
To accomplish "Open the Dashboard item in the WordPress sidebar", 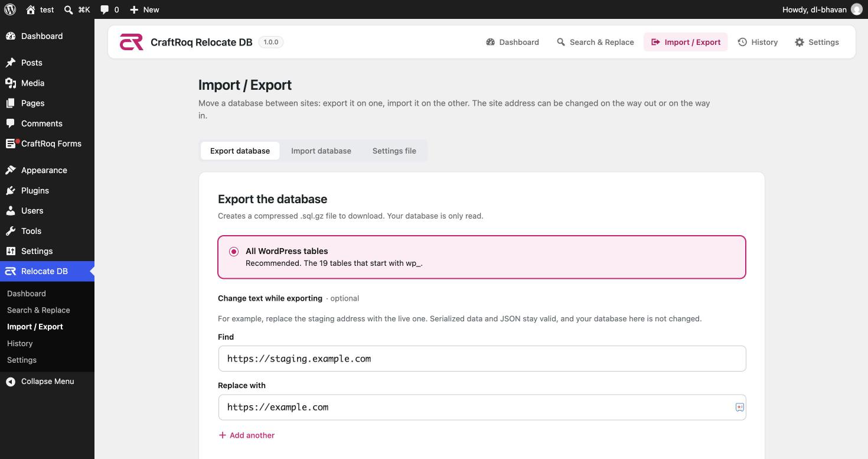I will [47, 36].
